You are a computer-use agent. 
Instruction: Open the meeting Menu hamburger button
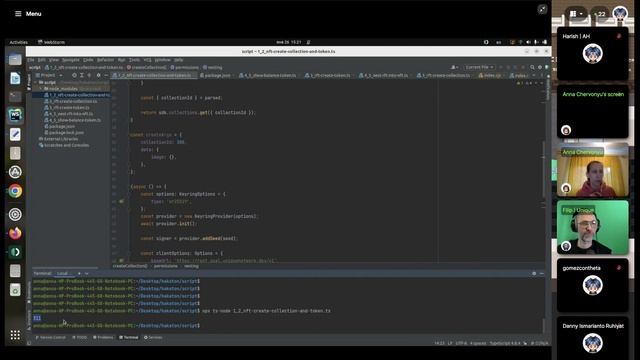tap(18, 14)
